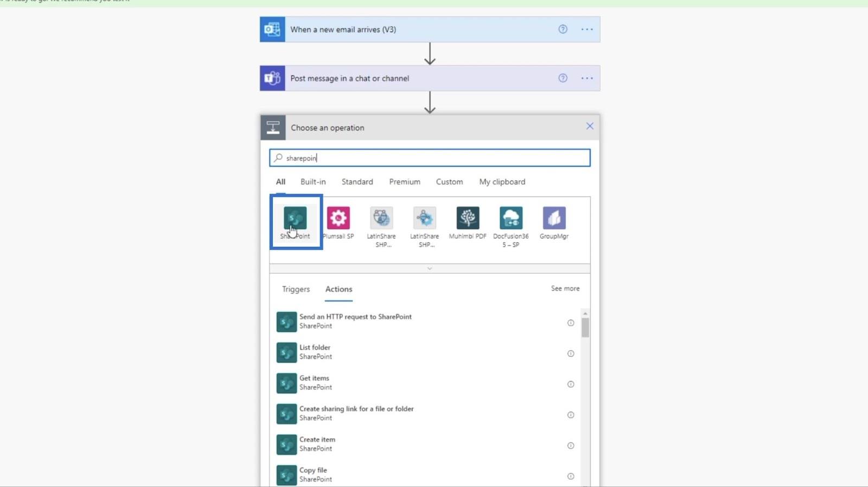Click the actions list scroll up arrow
Image resolution: width=868 pixels, height=487 pixels.
[x=585, y=313]
